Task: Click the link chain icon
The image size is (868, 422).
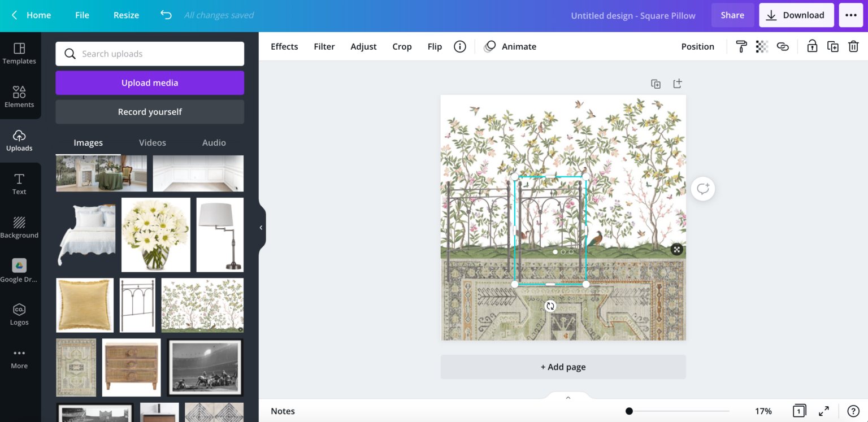Action: [783, 46]
